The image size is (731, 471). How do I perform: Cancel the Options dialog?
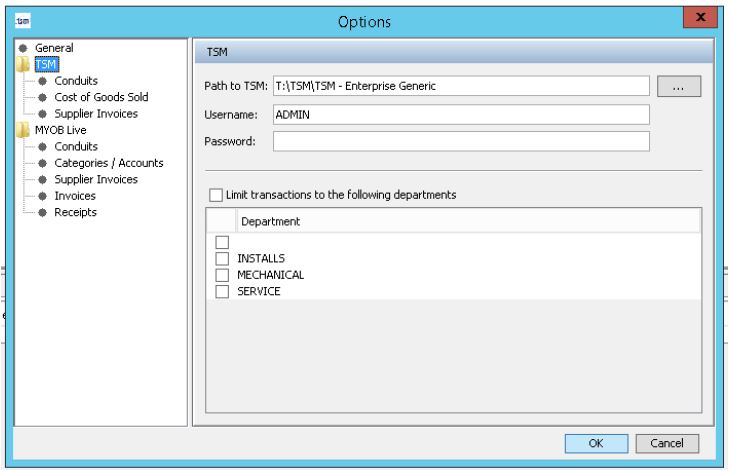[667, 443]
